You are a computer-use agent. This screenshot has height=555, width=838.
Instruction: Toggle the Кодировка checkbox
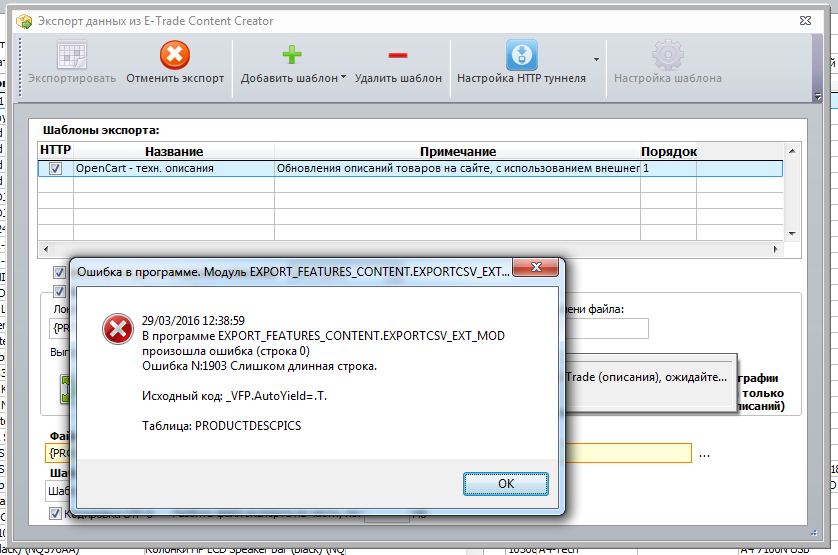[55, 513]
